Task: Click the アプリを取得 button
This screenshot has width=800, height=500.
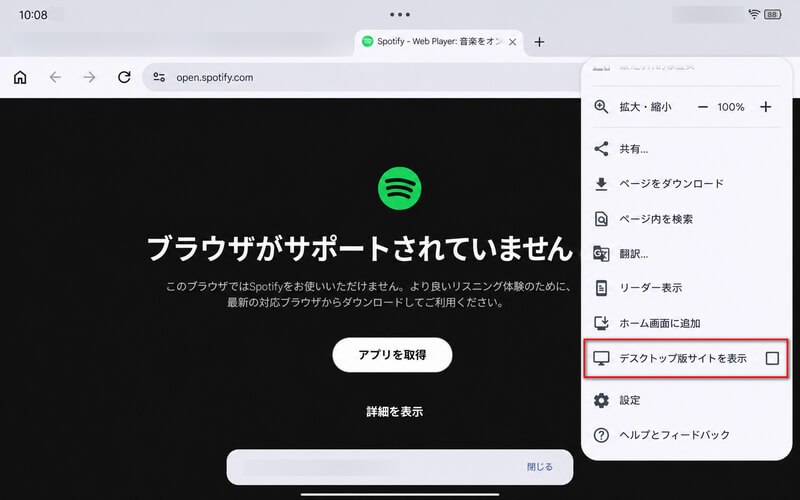Action: pyautogui.click(x=392, y=355)
